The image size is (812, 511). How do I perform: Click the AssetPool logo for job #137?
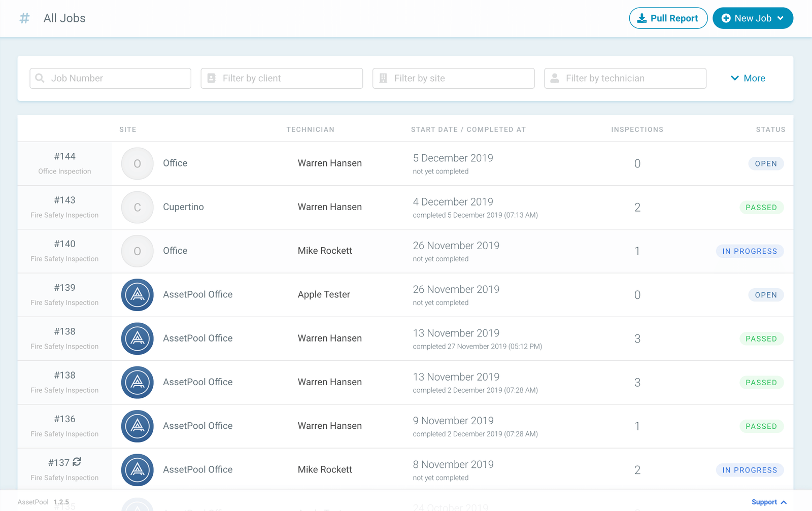coord(137,470)
